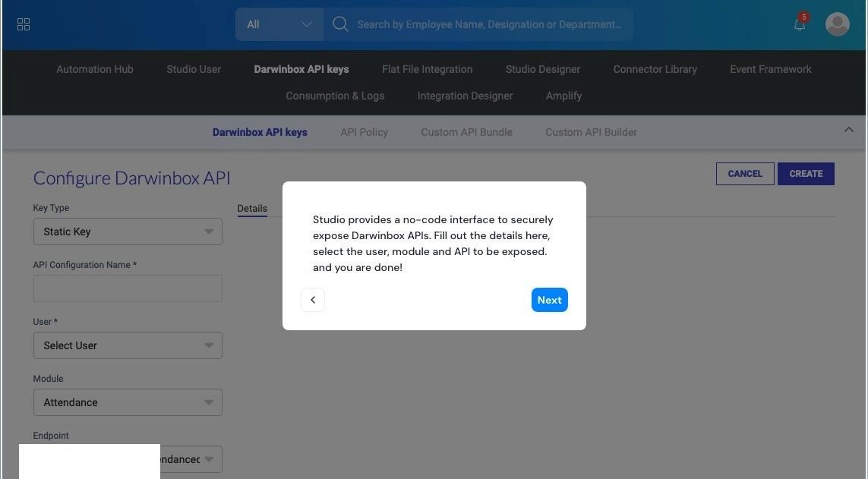Click the CANCEL button
This screenshot has height=479, width=868.
(745, 174)
